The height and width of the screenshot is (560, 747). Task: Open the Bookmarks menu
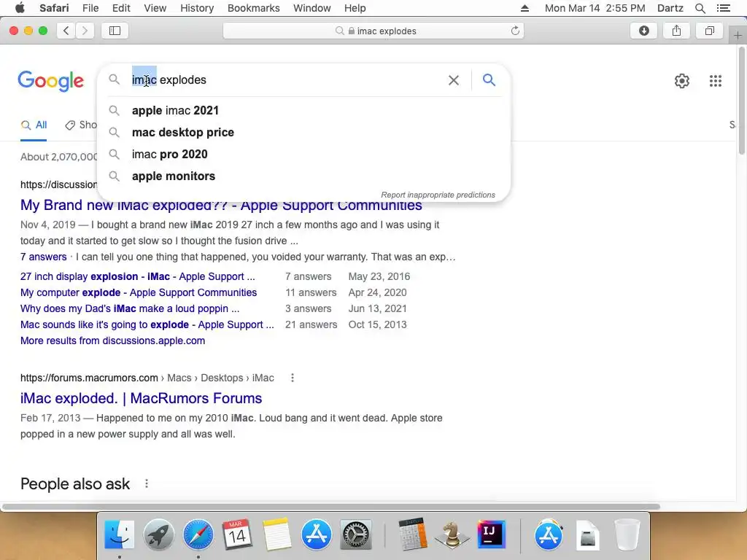click(253, 8)
